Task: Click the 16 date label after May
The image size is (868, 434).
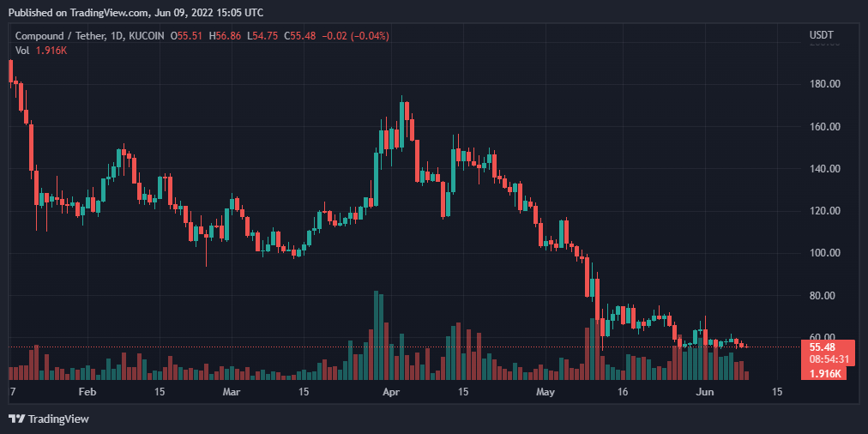Action: pyautogui.click(x=623, y=392)
